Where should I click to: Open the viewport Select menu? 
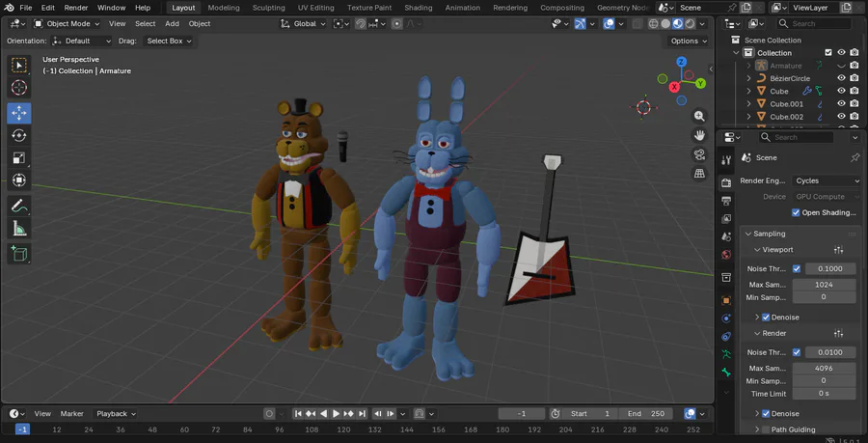click(x=145, y=24)
